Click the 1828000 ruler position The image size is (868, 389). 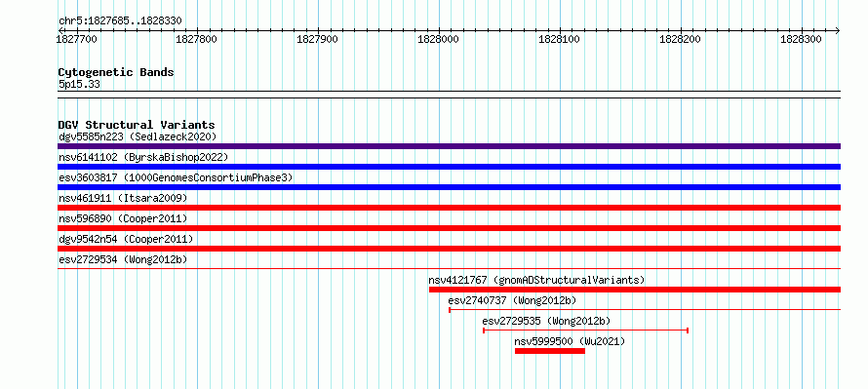point(439,39)
